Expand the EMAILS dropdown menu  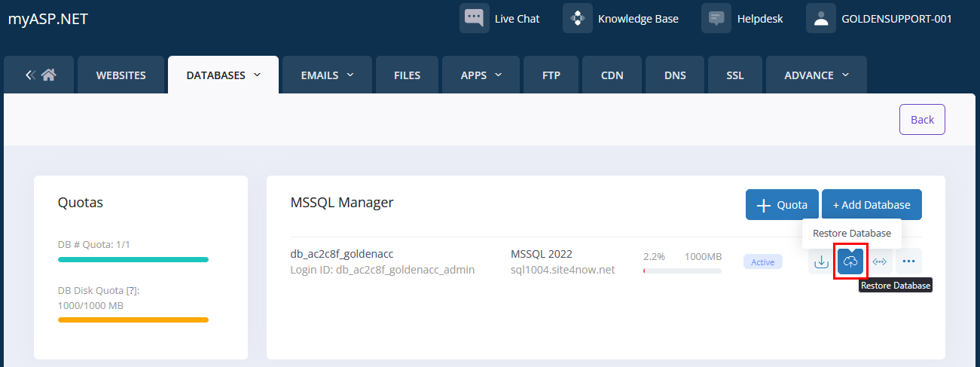tap(328, 75)
